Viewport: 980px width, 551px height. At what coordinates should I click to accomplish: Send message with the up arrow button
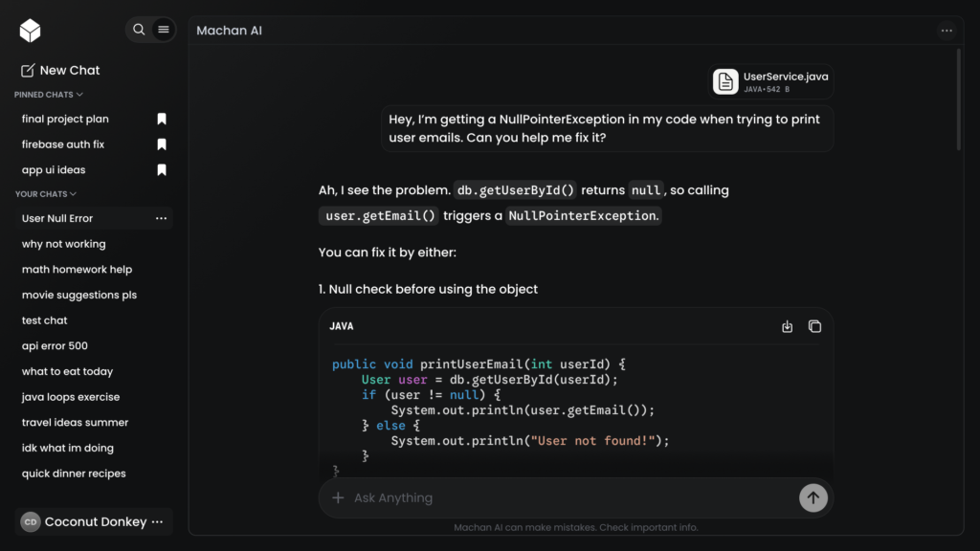click(813, 497)
